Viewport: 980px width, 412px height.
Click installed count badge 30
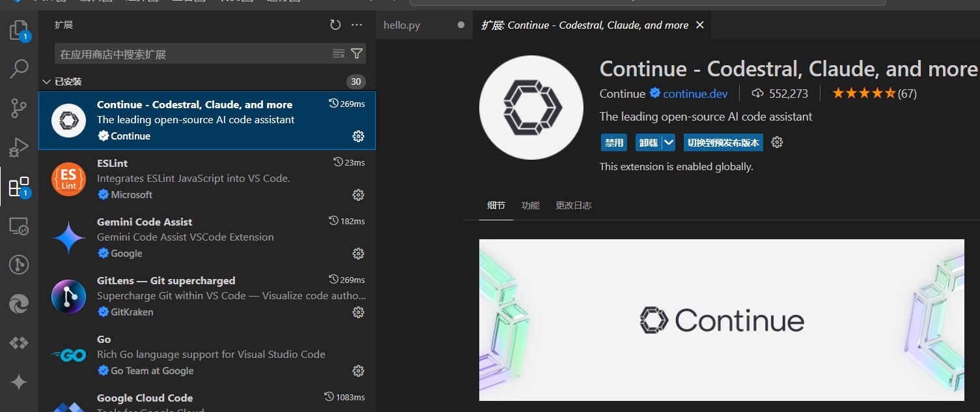(356, 81)
